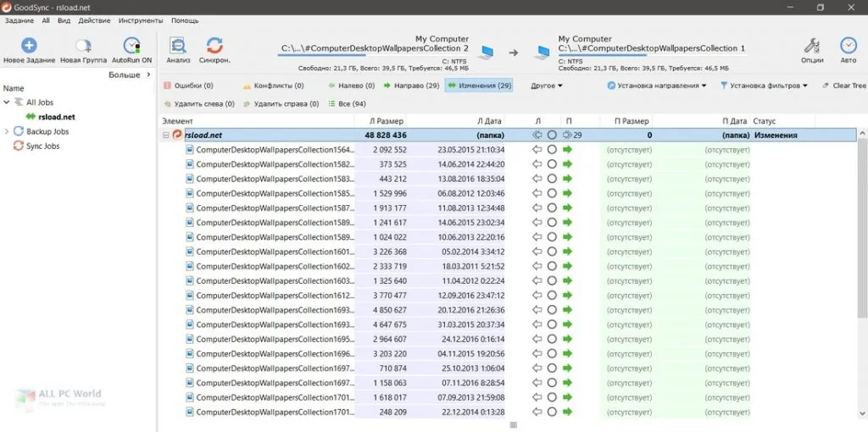Select the do-nothing circle for the 2 092 552 file
Image resolution: width=868 pixels, height=432 pixels.
point(552,149)
